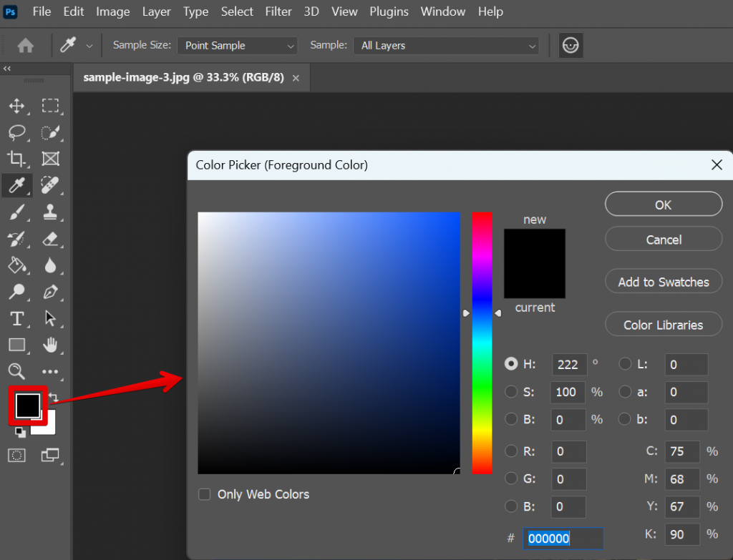Activate the Brush tool
Screen dimensions: 733x560
[x=17, y=212]
